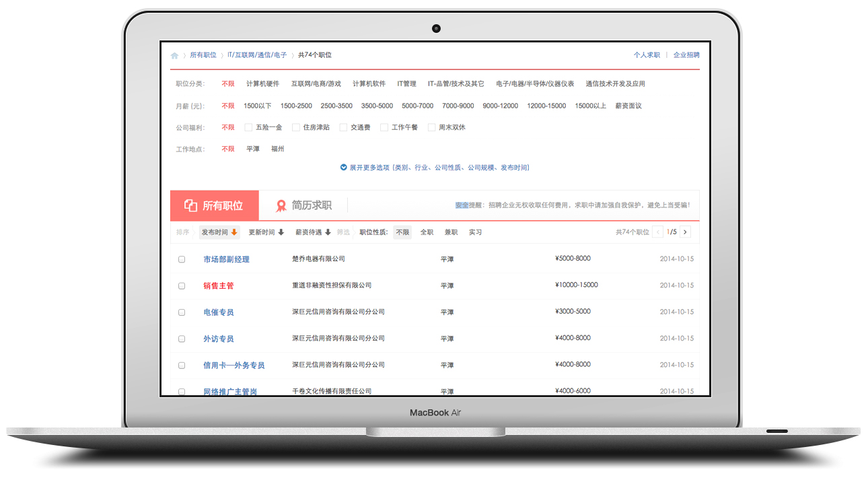Open 销售主管 job listing
Screen dimensions: 868x478
(x=219, y=285)
